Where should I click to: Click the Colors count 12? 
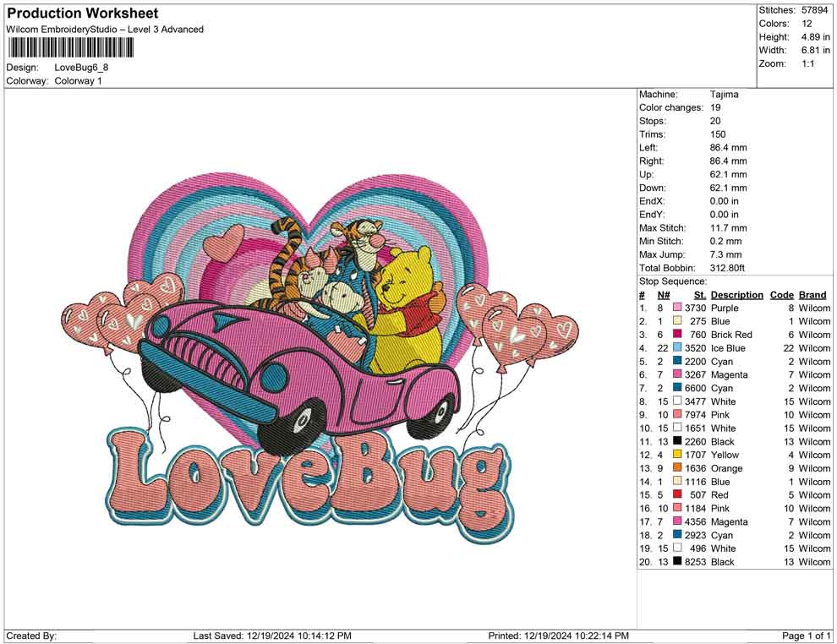click(x=807, y=24)
